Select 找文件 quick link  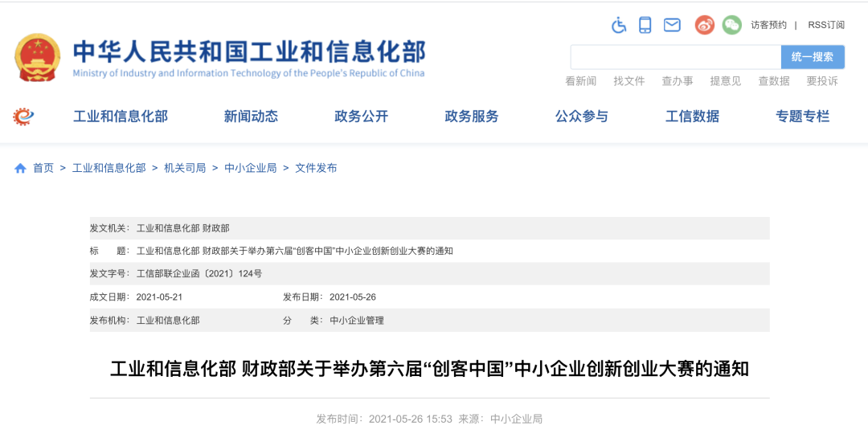click(x=628, y=81)
